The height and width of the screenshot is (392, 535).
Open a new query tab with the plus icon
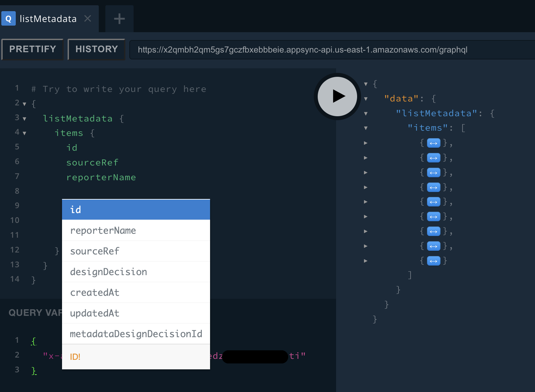(119, 18)
